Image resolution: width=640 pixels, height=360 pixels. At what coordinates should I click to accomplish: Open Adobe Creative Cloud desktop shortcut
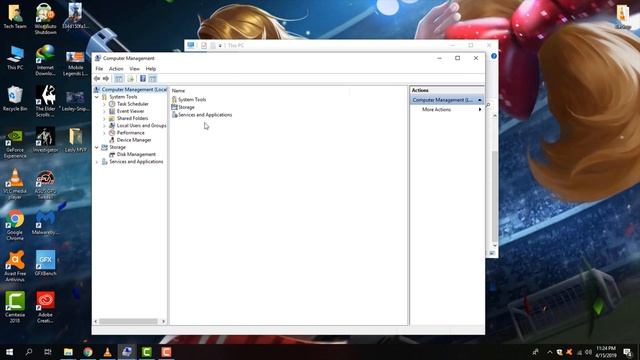click(x=45, y=307)
